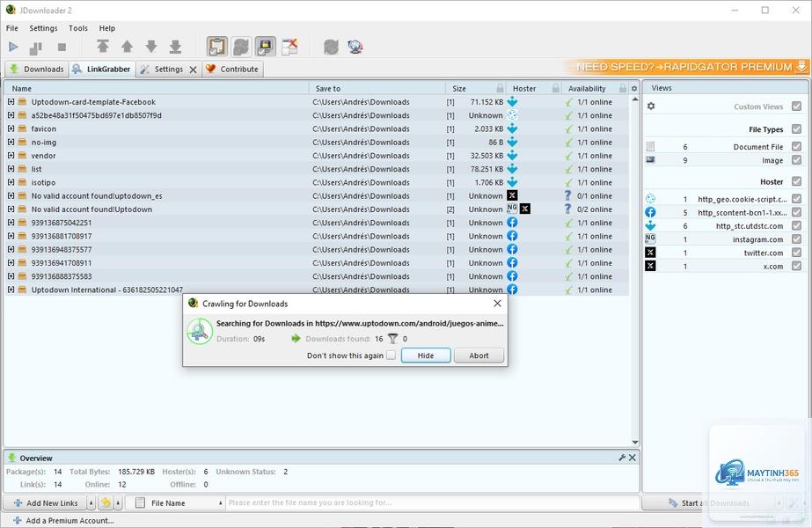Open the Views panel gear icon
The width and height of the screenshot is (812, 528).
651,106
